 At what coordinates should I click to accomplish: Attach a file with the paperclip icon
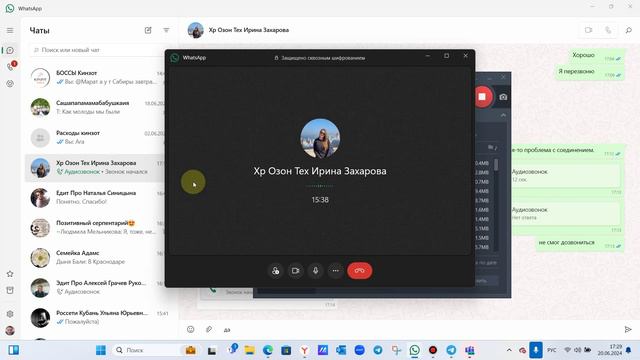tap(209, 329)
